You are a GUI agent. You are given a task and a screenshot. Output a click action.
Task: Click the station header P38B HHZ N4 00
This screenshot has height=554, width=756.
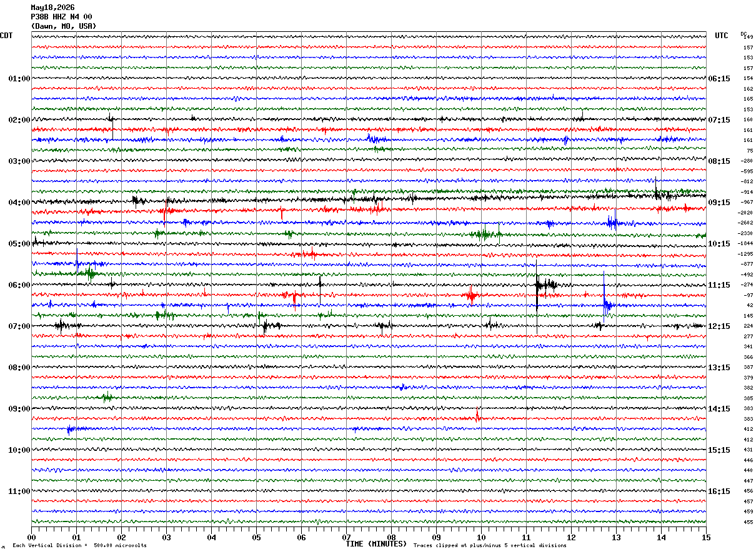click(x=61, y=17)
